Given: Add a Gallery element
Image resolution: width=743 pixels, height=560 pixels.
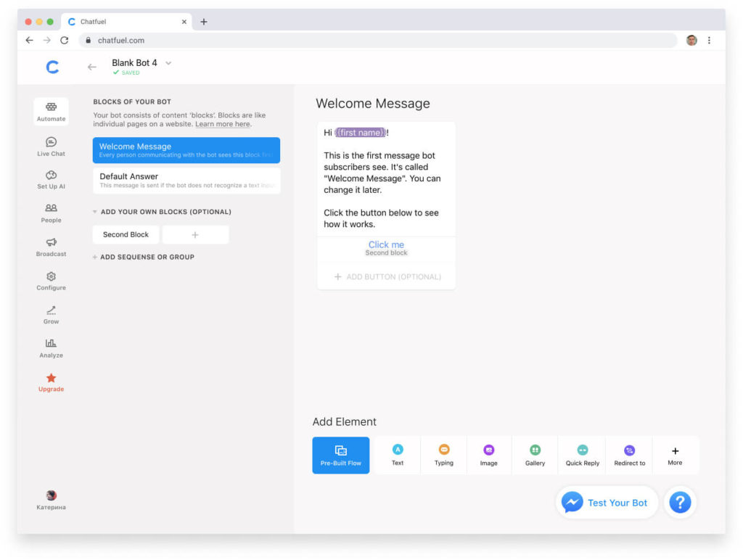Looking at the screenshot, I should coord(535,456).
